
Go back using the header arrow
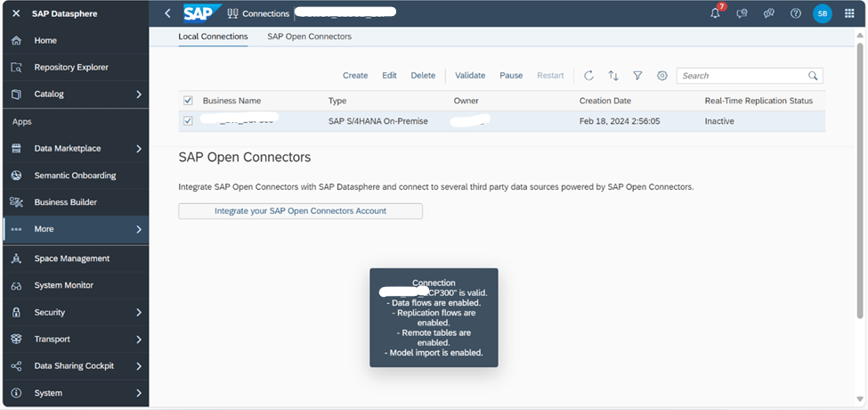coord(167,13)
